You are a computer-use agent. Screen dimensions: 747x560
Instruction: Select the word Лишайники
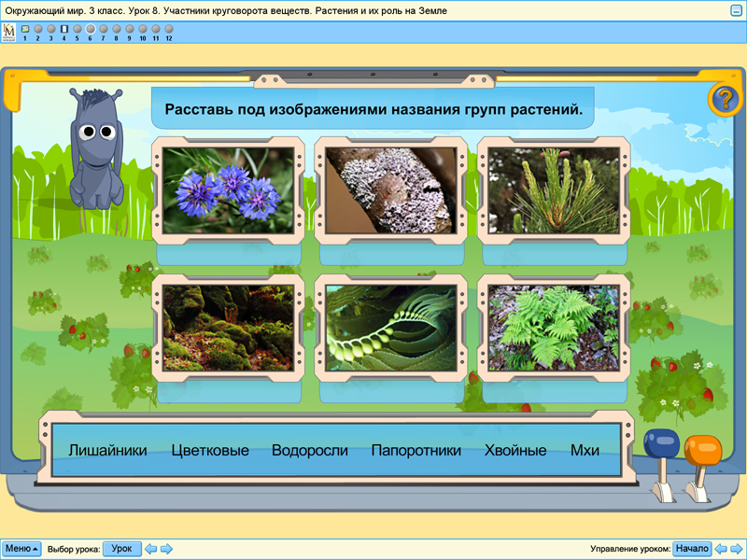106,450
